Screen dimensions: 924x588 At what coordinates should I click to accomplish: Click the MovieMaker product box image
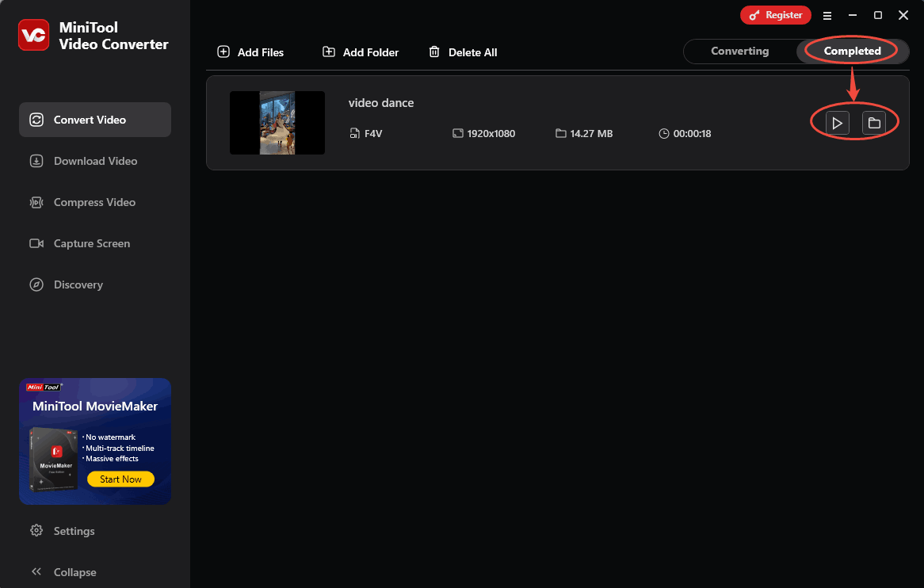[x=54, y=459]
